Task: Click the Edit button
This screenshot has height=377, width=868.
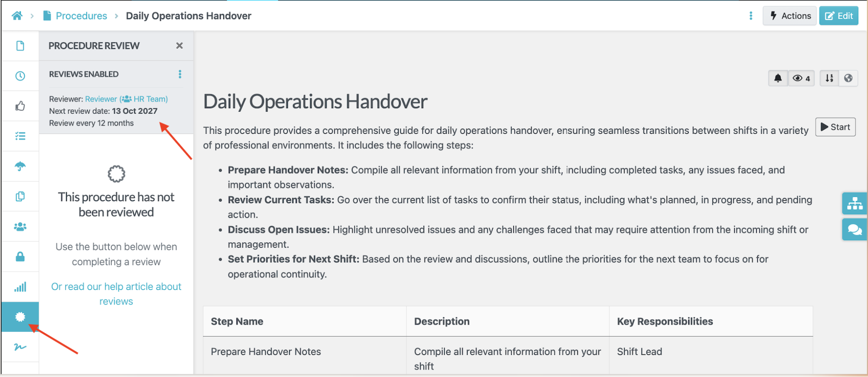Action: (839, 16)
